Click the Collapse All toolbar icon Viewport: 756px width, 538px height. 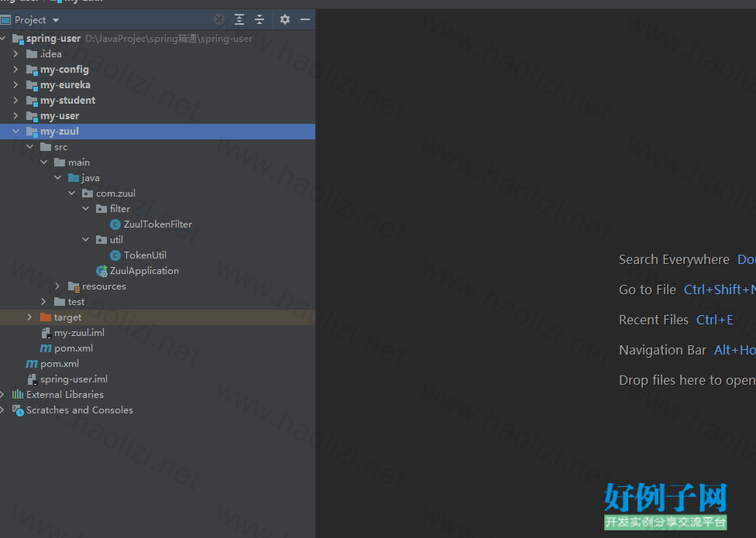pyautogui.click(x=259, y=19)
